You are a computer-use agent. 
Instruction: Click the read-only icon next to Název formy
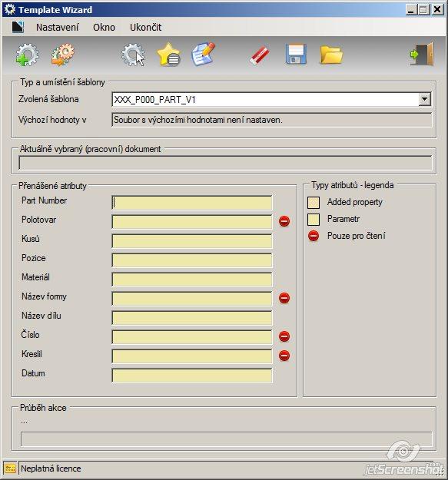(x=284, y=298)
